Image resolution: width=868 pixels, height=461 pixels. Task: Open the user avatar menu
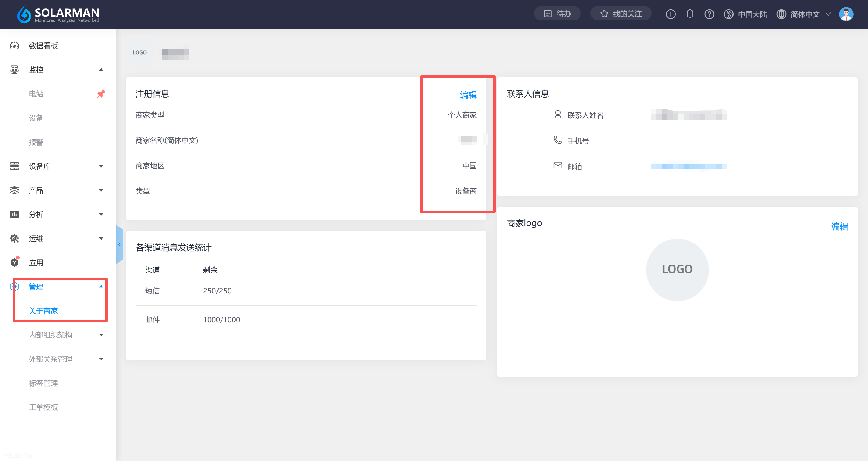pyautogui.click(x=846, y=14)
